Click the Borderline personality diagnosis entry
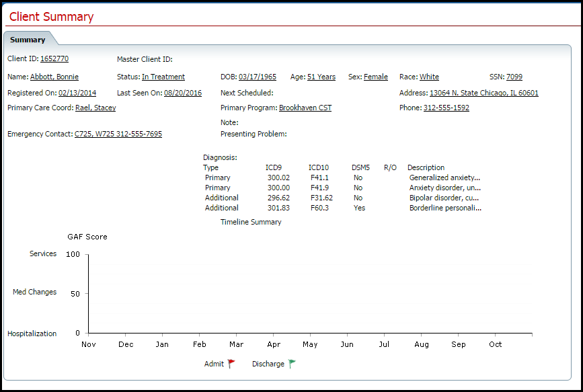Viewport: 583px width, 392px height. [x=445, y=208]
